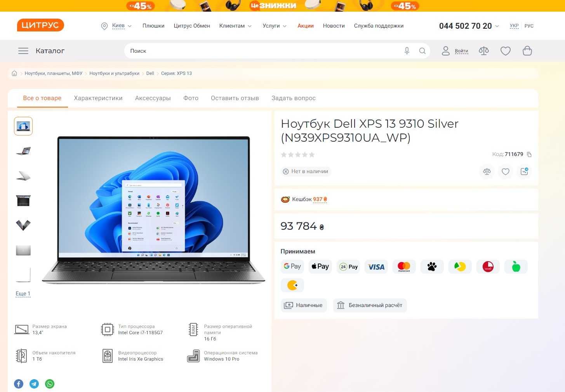Switch language to УКР

pos(514,26)
